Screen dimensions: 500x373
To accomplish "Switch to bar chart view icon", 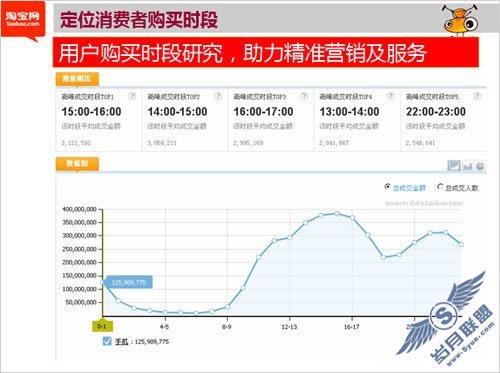I will click(468, 166).
